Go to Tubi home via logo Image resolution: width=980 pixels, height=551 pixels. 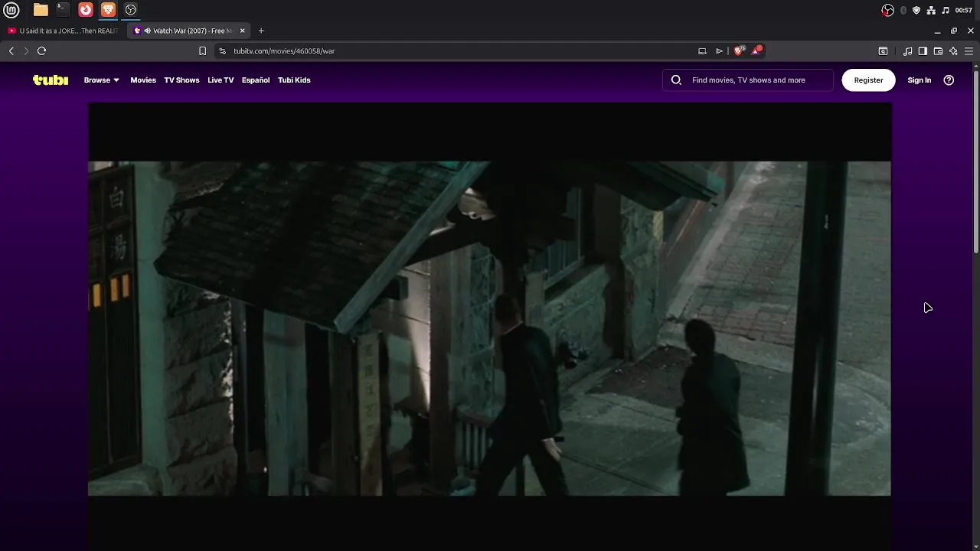[x=51, y=80]
